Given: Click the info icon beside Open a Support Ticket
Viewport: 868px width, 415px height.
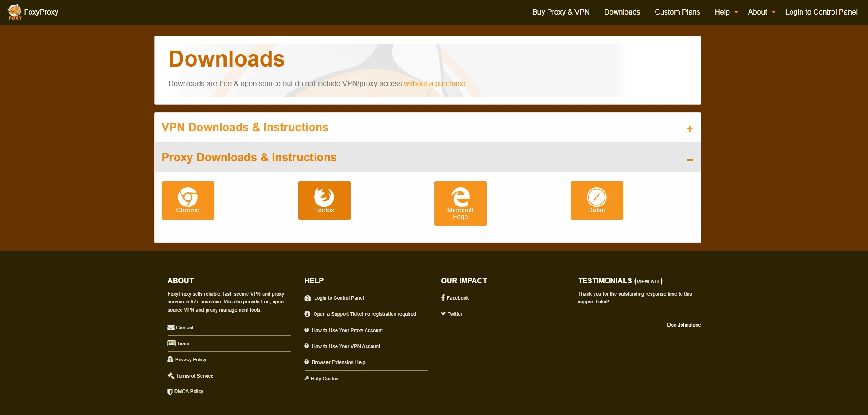Looking at the screenshot, I should pos(307,314).
